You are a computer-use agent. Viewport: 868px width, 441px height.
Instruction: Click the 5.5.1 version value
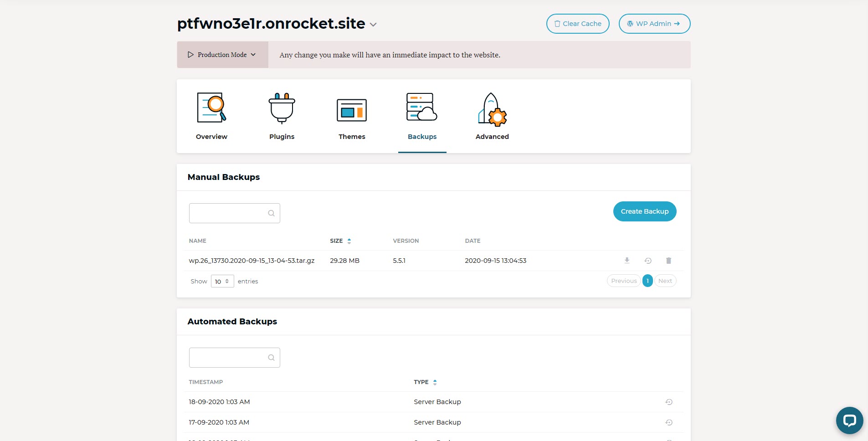coord(399,261)
